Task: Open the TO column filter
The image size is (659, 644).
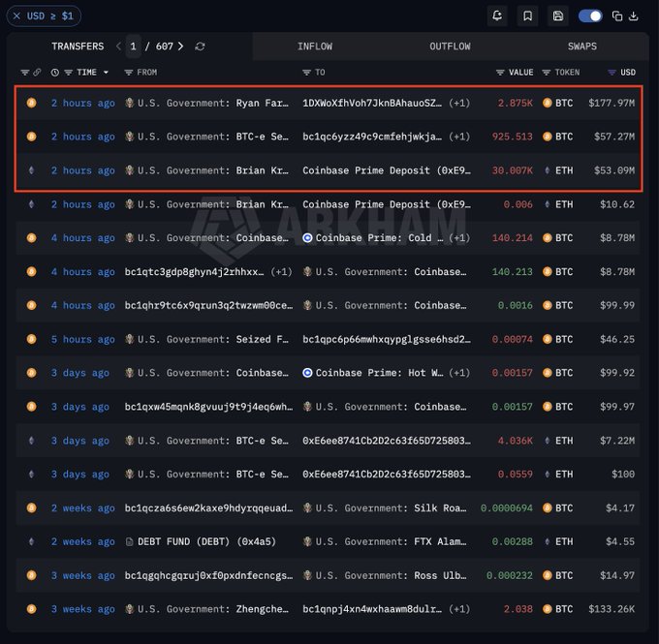Action: pyautogui.click(x=307, y=73)
